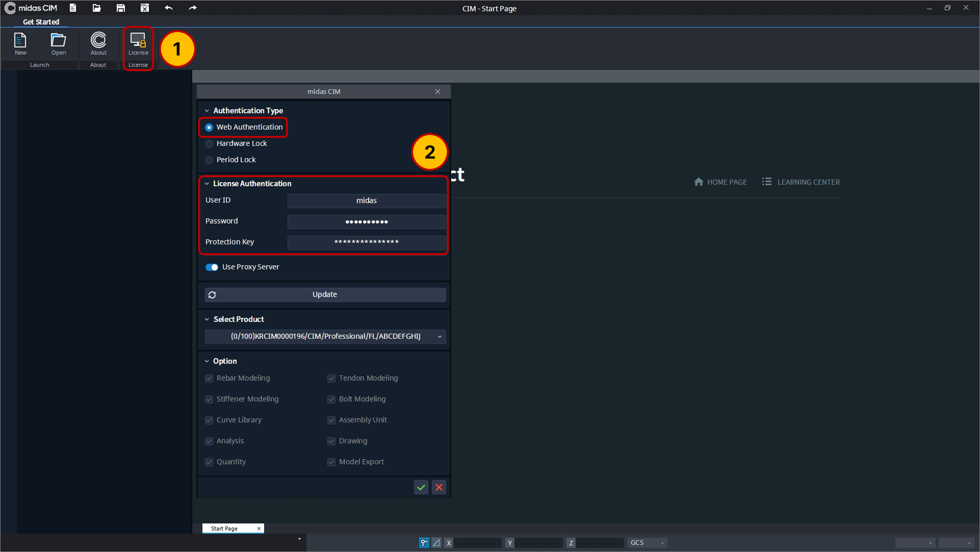Open the first empty dropdown in status bar
The height and width of the screenshot is (552, 980).
click(915, 543)
